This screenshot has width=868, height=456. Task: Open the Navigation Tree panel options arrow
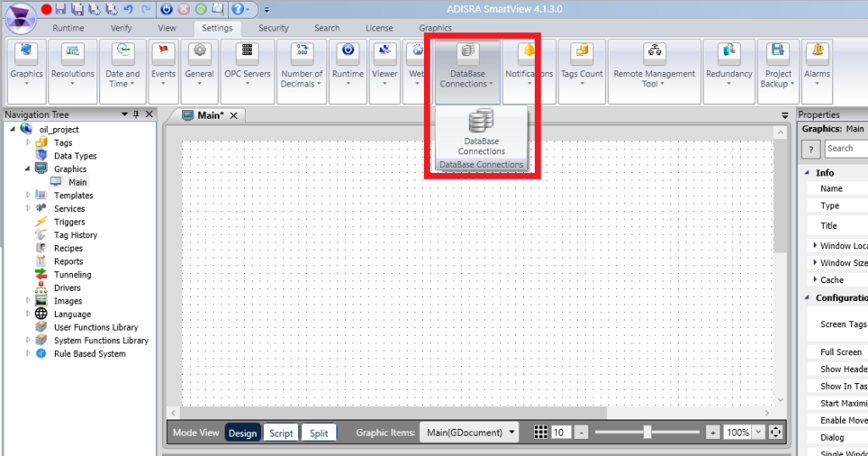click(125, 114)
